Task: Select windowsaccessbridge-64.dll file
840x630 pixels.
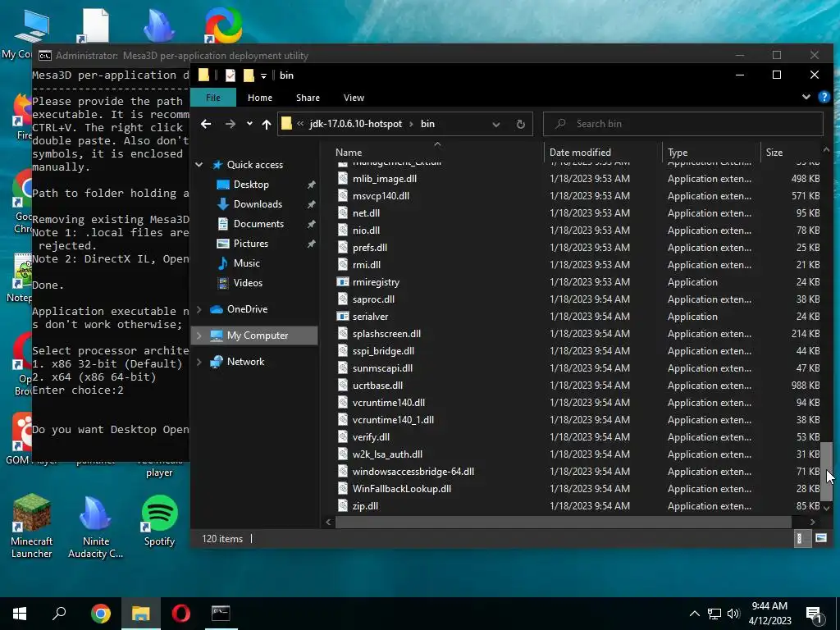Action: 413,472
